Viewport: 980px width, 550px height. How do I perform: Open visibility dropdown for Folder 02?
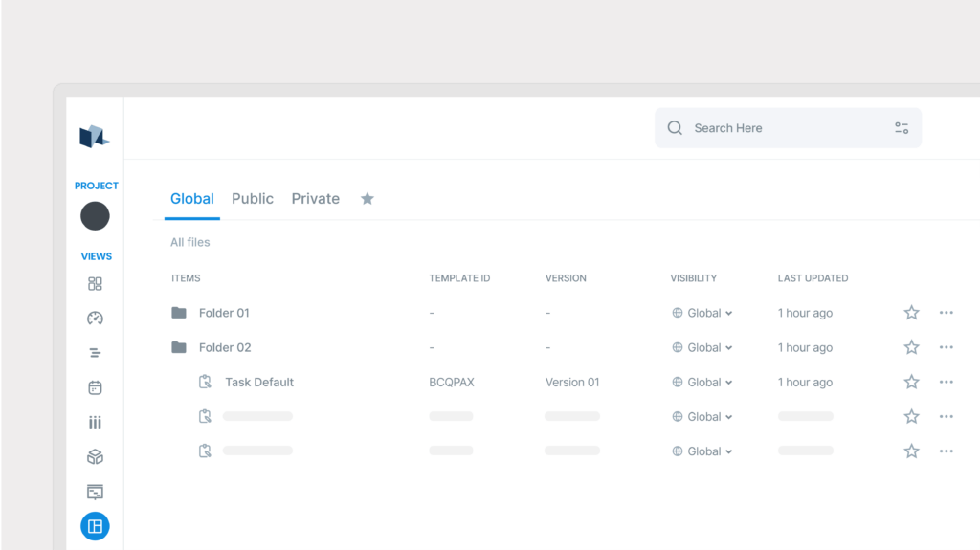point(703,347)
